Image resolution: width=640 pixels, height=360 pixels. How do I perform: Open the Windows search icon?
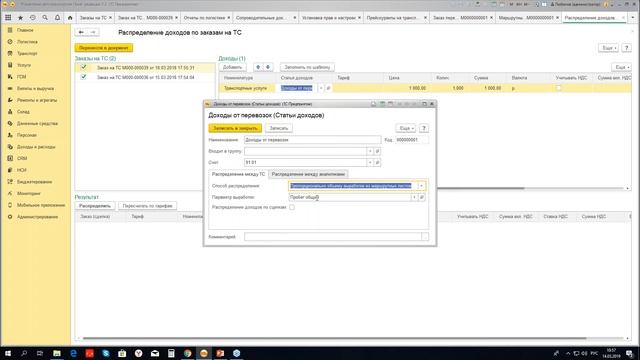[x=24, y=353]
